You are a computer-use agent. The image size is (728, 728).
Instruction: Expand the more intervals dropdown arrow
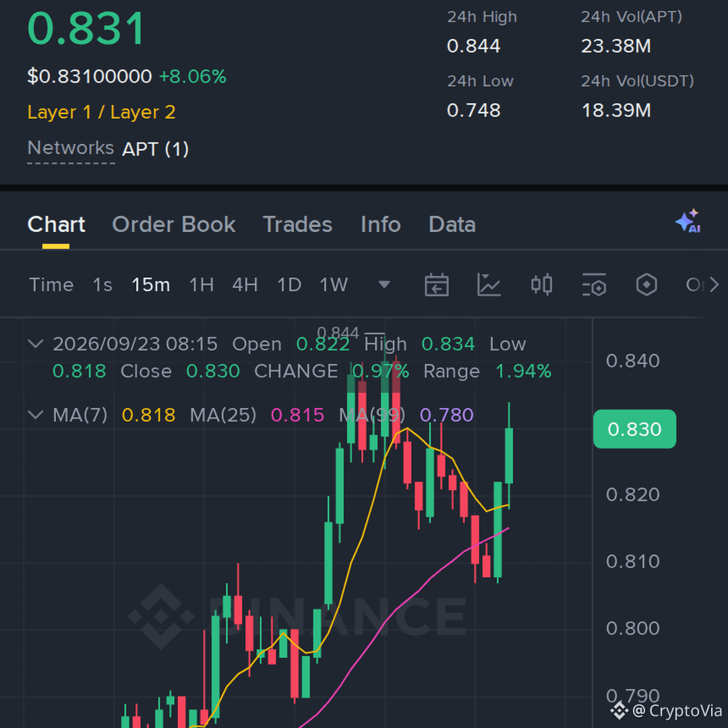click(x=384, y=284)
